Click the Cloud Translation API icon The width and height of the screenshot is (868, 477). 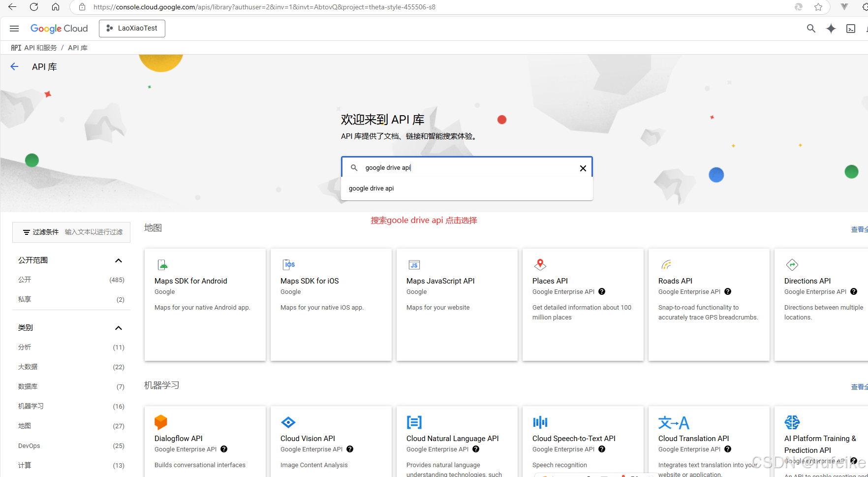pyautogui.click(x=674, y=423)
